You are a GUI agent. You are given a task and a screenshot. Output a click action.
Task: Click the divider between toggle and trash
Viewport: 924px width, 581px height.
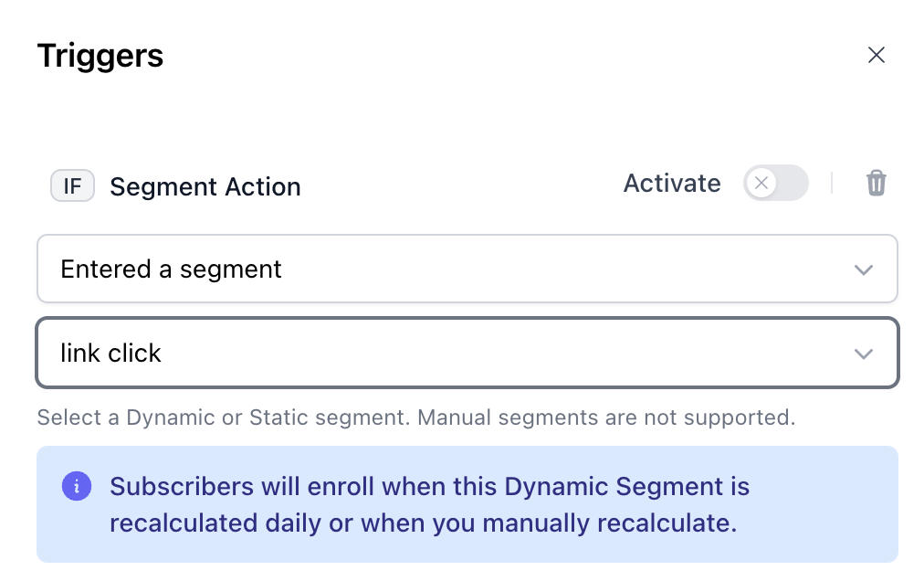tap(832, 184)
